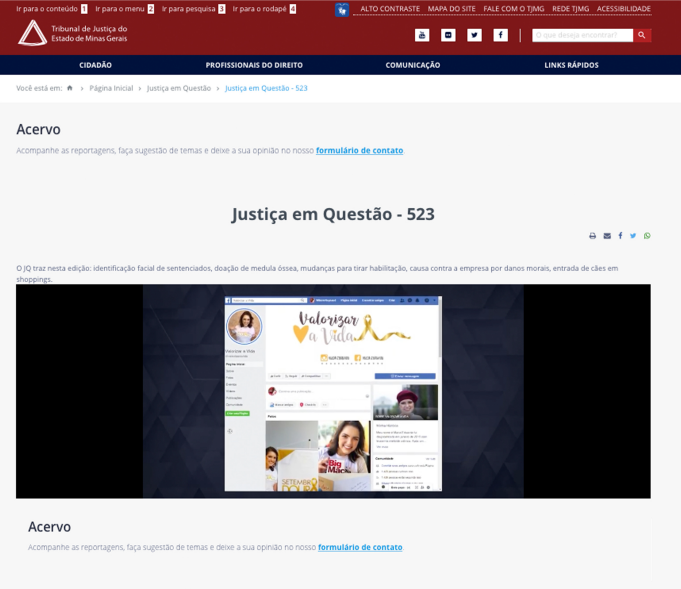Go to Justiça em Questão breadcrumb

click(179, 88)
